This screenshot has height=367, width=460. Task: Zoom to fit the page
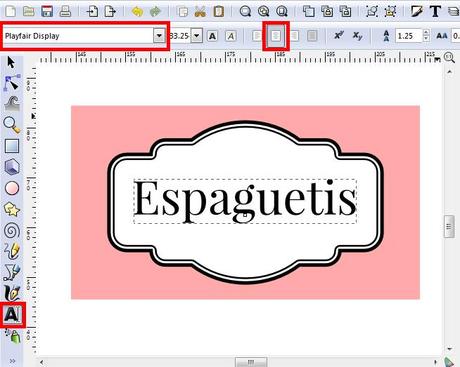282,11
